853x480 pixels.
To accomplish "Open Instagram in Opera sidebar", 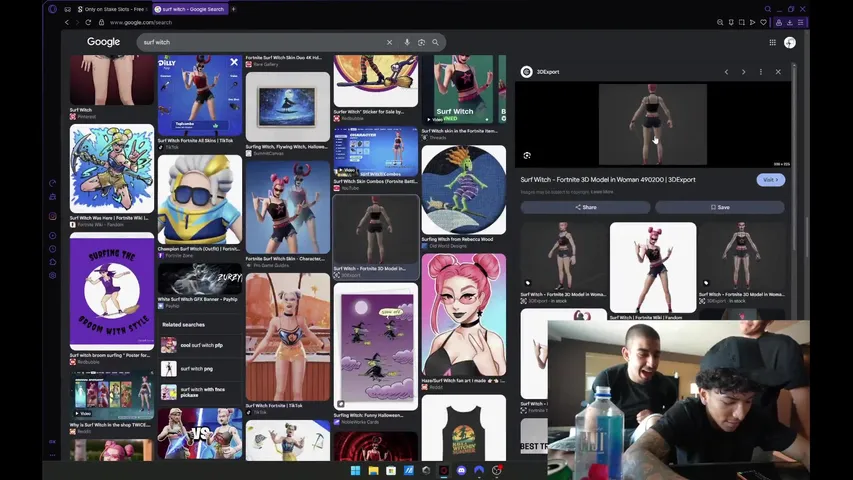I will 53,216.
